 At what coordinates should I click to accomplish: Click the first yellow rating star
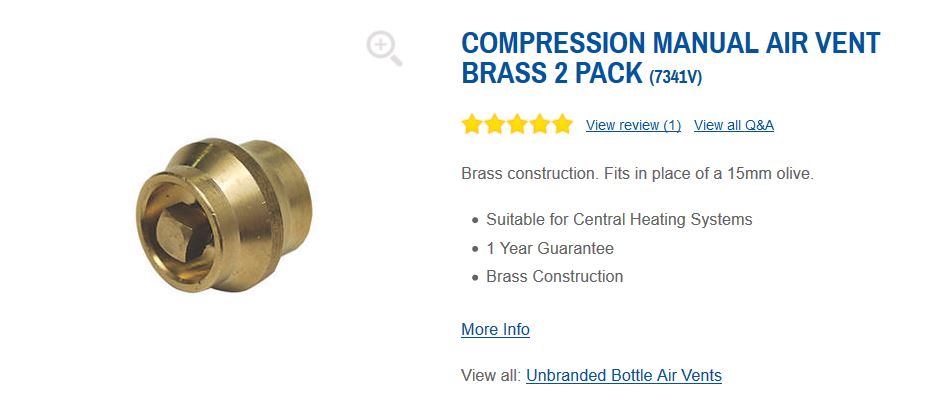pyautogui.click(x=472, y=125)
